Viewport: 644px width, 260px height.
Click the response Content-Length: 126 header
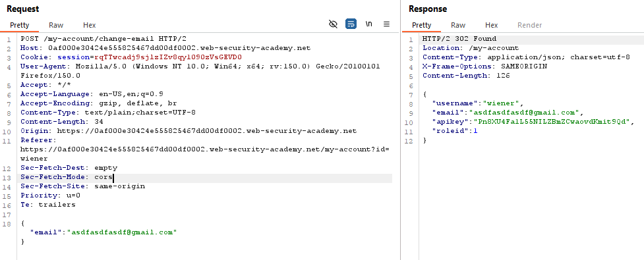click(466, 76)
